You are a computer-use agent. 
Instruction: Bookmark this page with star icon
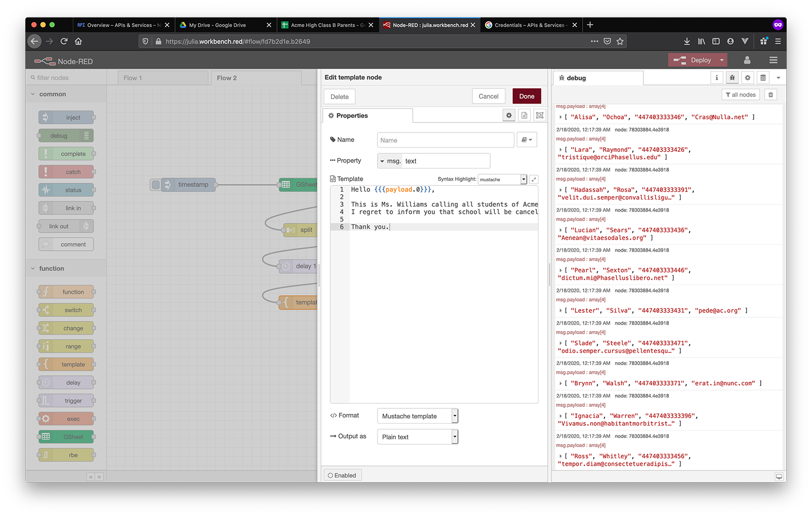620,41
